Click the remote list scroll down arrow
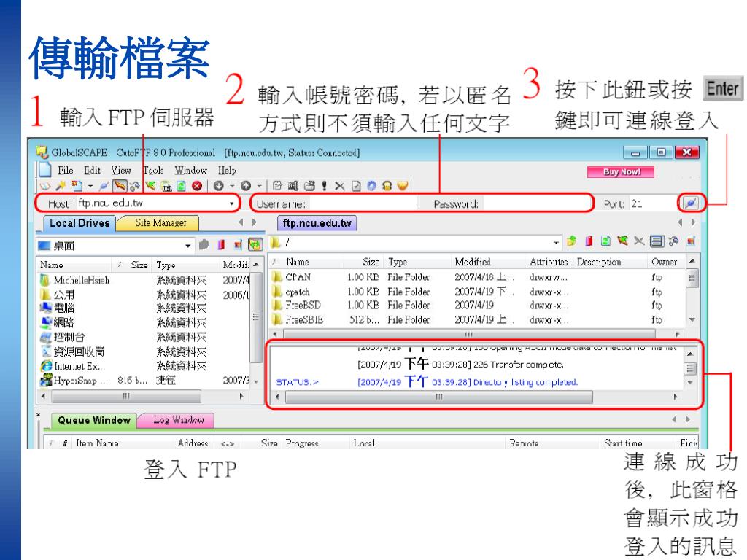The height and width of the screenshot is (560, 747). pyautogui.click(x=692, y=320)
